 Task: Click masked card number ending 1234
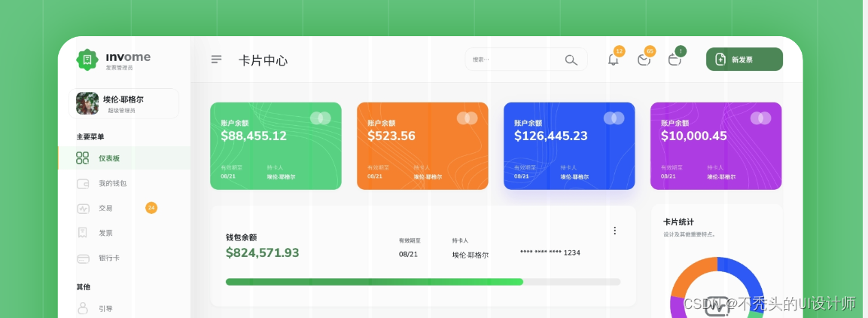coord(550,252)
